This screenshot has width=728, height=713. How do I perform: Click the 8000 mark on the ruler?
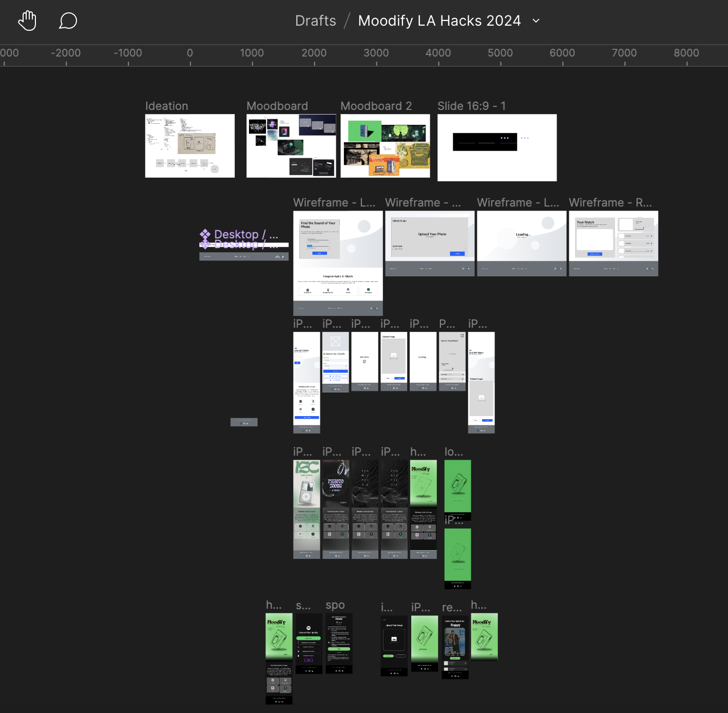pyautogui.click(x=687, y=53)
